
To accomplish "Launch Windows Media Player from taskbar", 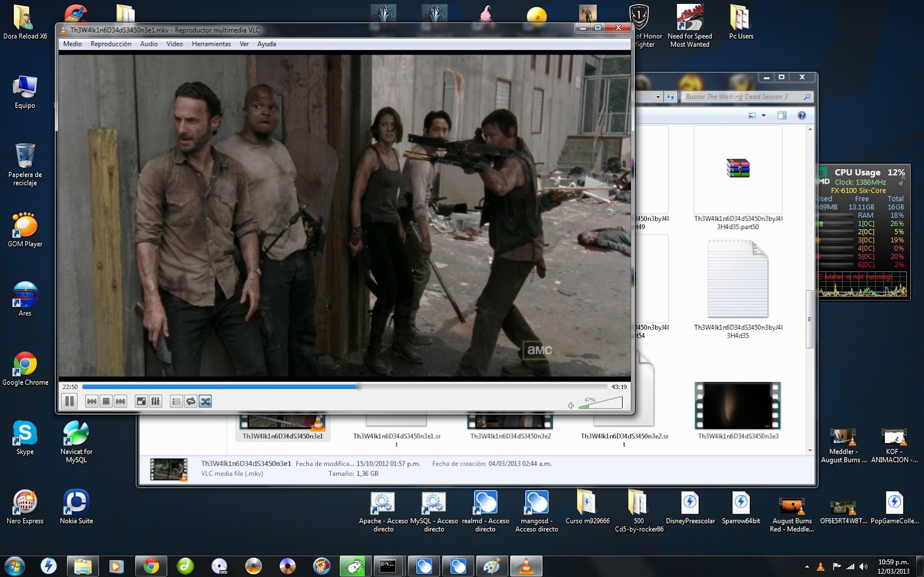I will click(x=116, y=566).
